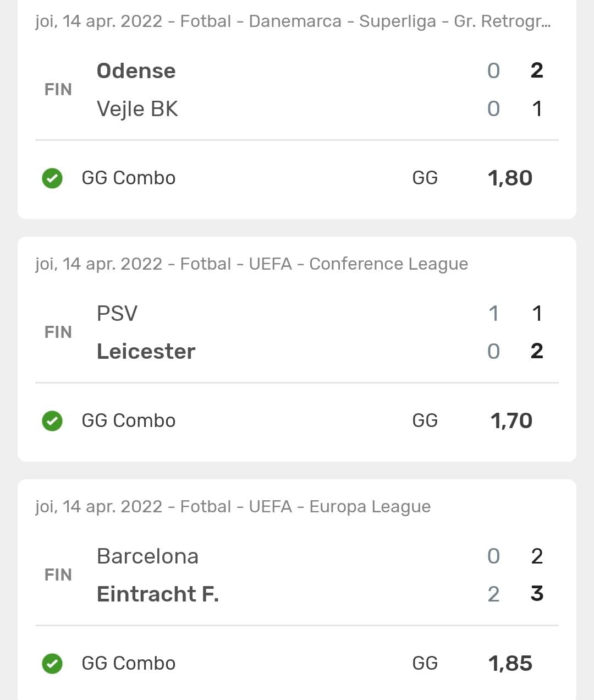Tap GG Combo label under Odense match
Screen dimensions: 594x700
tap(129, 178)
